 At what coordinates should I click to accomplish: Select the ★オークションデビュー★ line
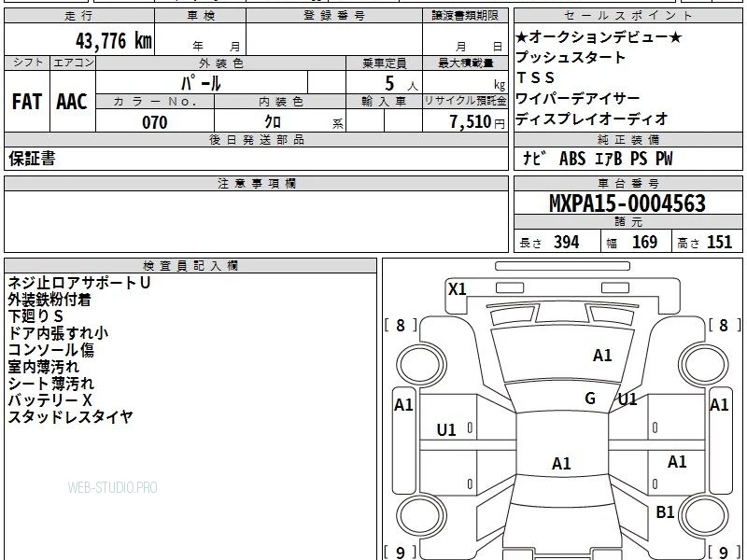coord(599,37)
